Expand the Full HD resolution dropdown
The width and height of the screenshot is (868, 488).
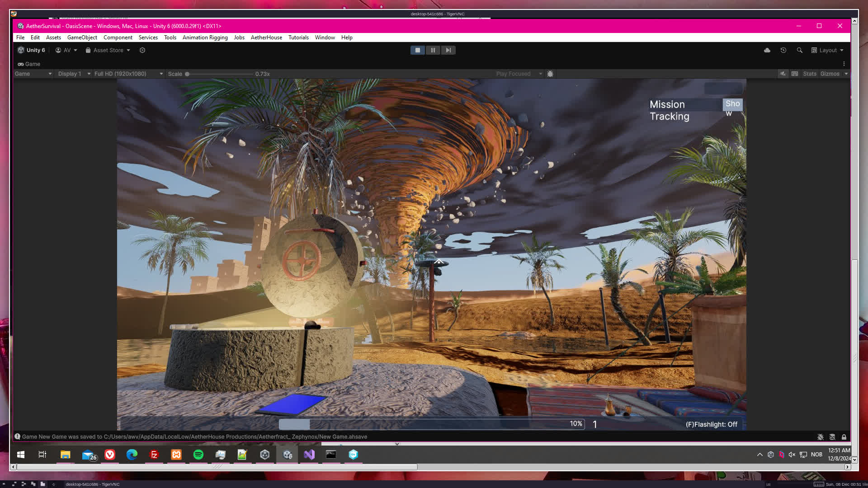[x=128, y=74]
